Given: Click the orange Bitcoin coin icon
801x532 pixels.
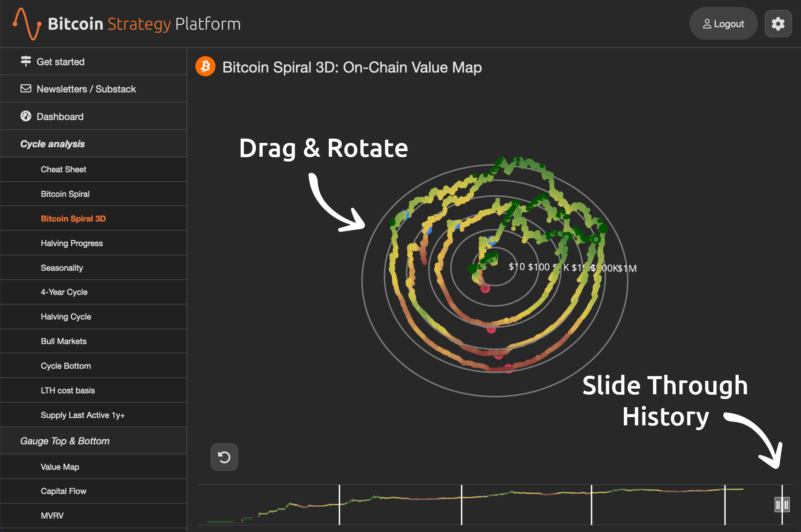Looking at the screenshot, I should coord(205,66).
